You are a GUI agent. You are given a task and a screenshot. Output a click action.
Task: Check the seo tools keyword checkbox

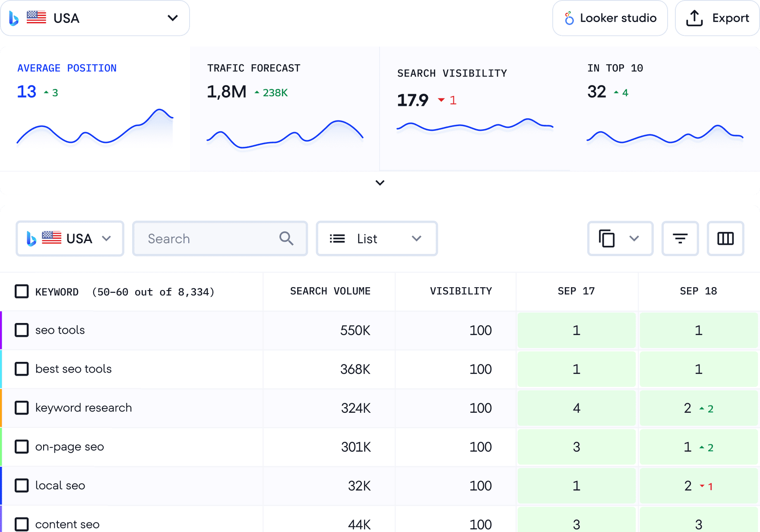coord(22,330)
